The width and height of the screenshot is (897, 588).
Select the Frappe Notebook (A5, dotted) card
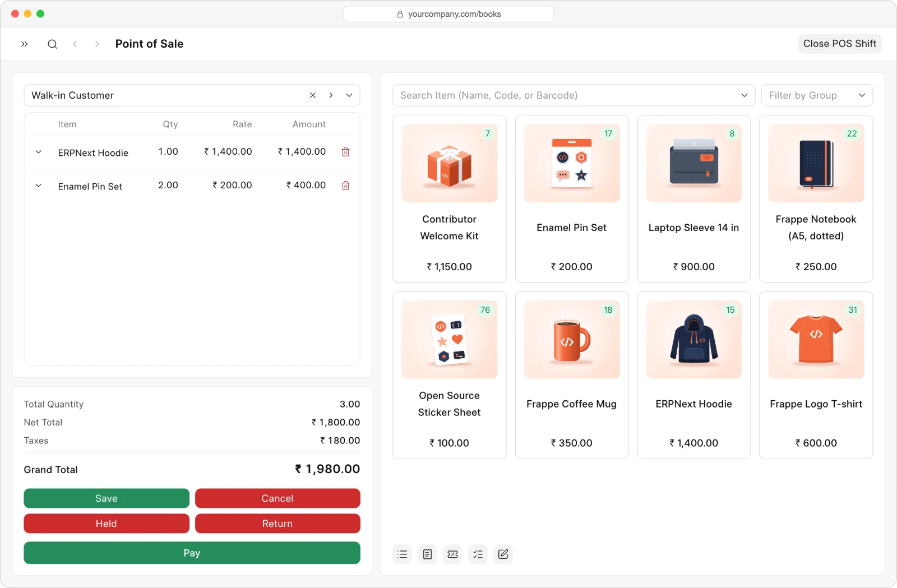[x=816, y=199]
